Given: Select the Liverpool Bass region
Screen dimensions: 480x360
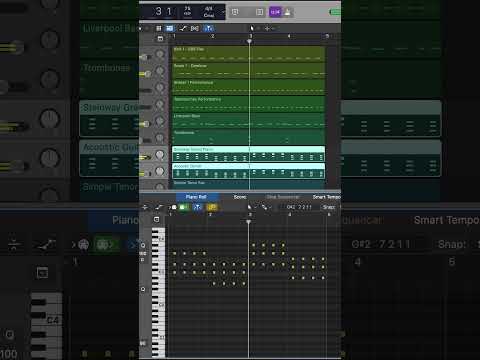Looking at the screenshot, I should click(249, 121).
